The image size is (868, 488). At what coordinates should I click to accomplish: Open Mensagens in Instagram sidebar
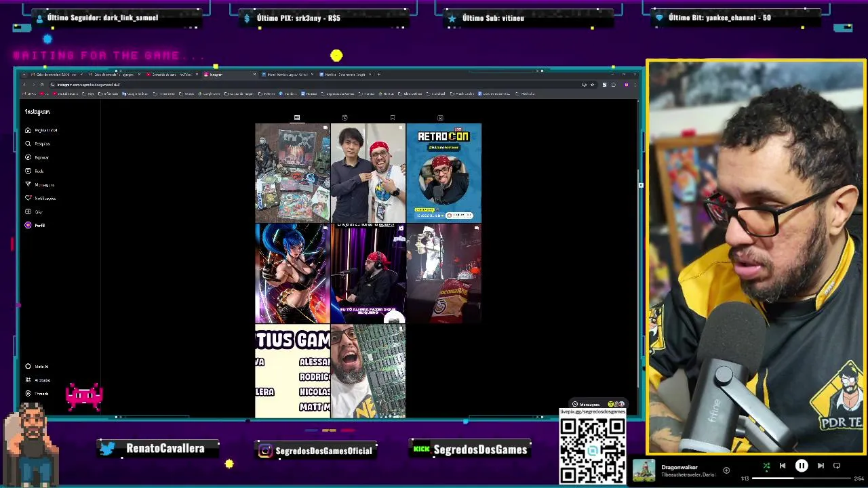pos(39,184)
